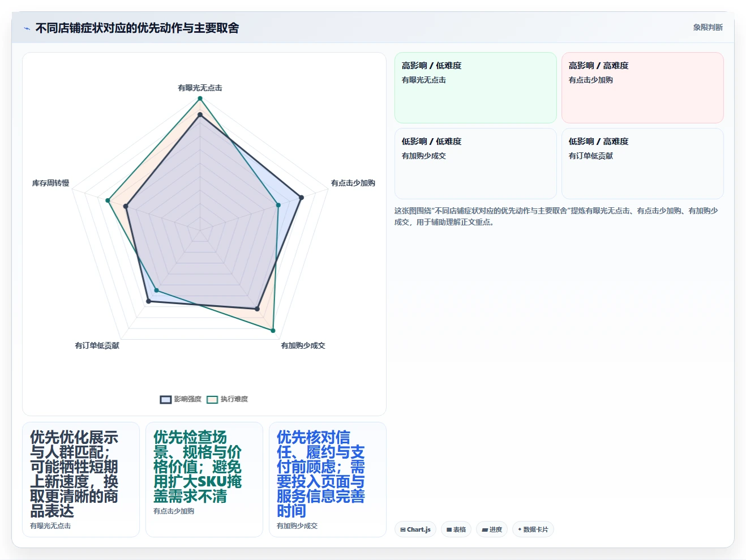
Task: Open the 低影响 / 低难度 quadrant card
Action: [x=475, y=164]
